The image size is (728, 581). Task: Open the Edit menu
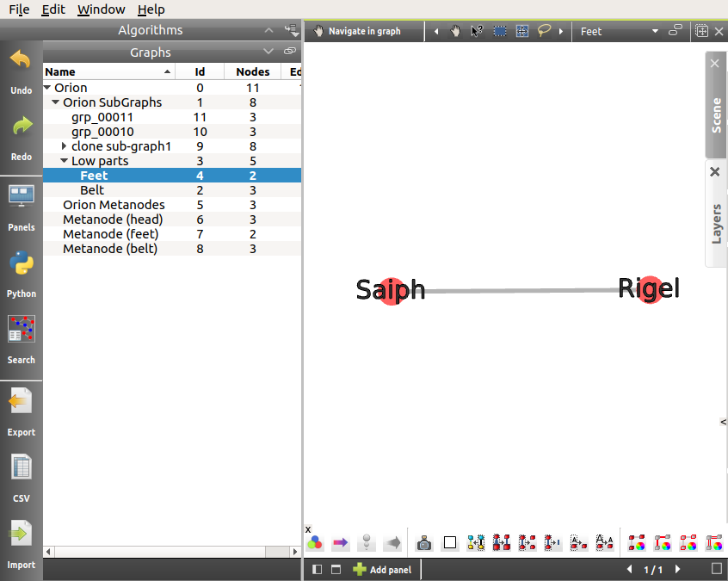tap(53, 9)
